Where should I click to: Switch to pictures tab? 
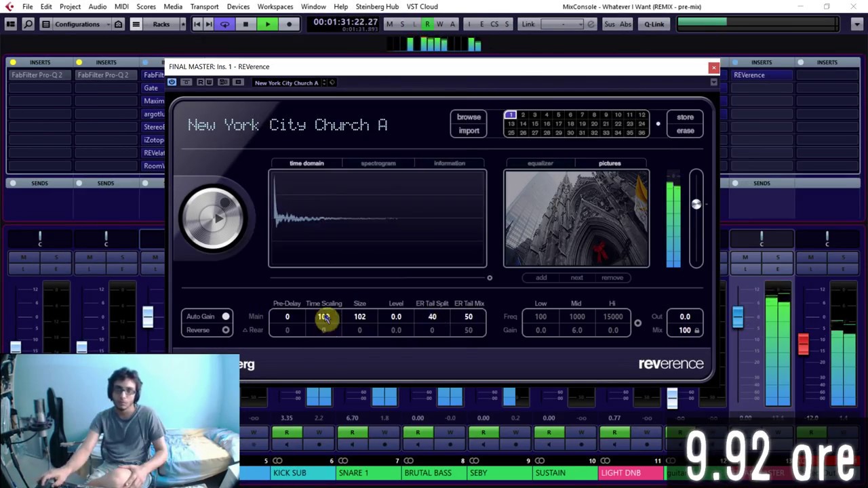click(610, 163)
